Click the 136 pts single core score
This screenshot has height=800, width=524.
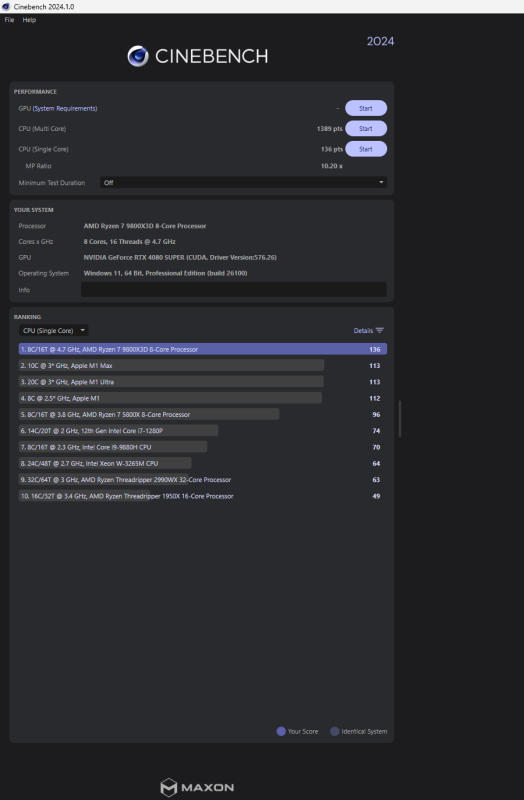click(332, 149)
